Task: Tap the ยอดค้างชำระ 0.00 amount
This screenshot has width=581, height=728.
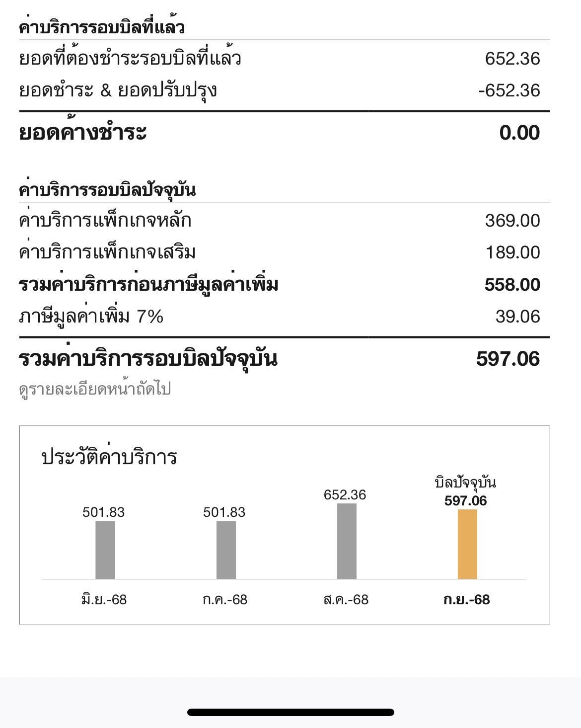Action: (x=519, y=133)
